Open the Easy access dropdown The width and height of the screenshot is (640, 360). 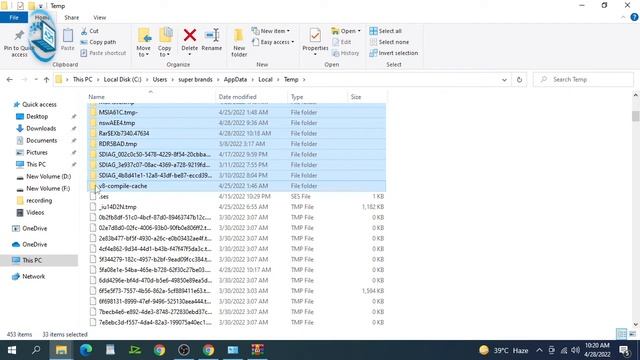[x=273, y=42]
